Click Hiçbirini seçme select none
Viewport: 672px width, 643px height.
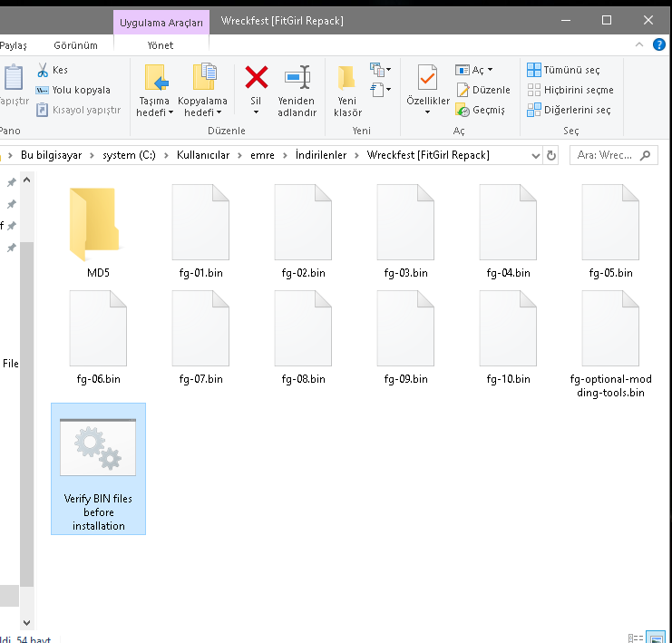[x=570, y=90]
